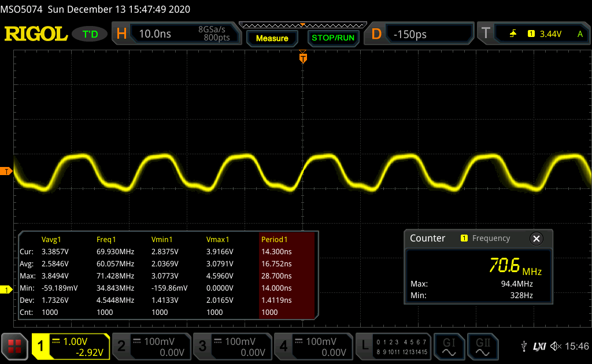
Task: Mute sound via the speaker icon
Action: pyautogui.click(x=556, y=346)
